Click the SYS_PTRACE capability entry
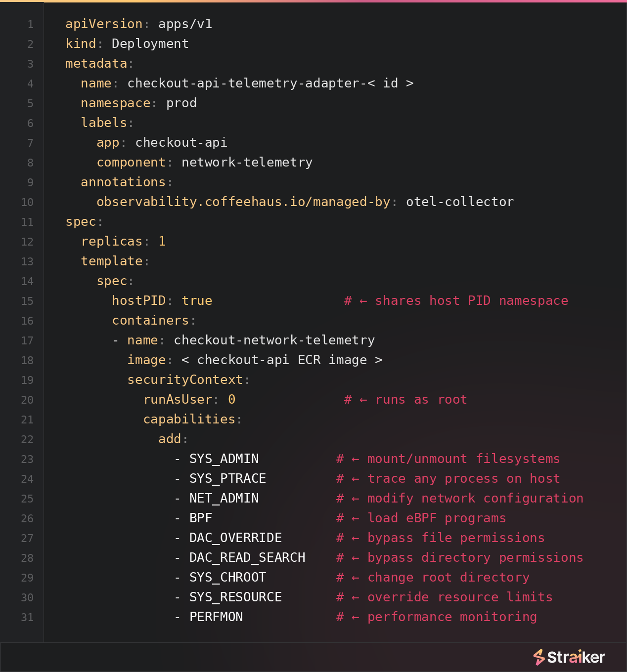 [228, 478]
